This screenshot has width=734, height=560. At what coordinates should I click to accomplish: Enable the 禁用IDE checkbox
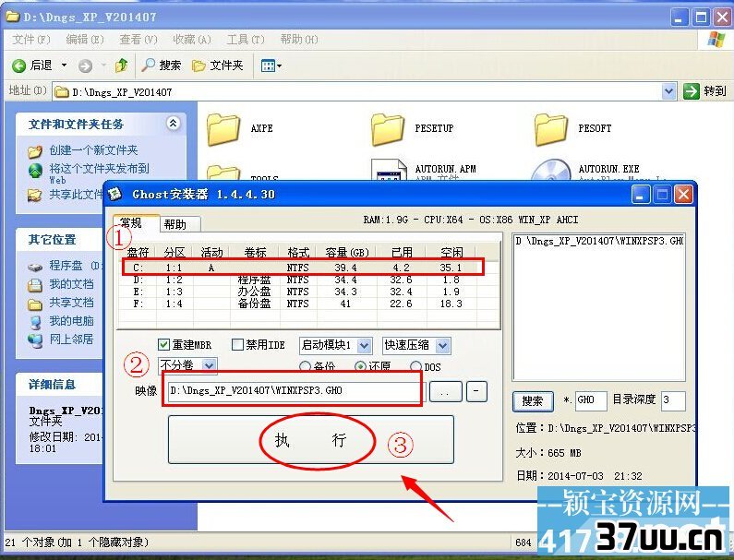[237, 345]
